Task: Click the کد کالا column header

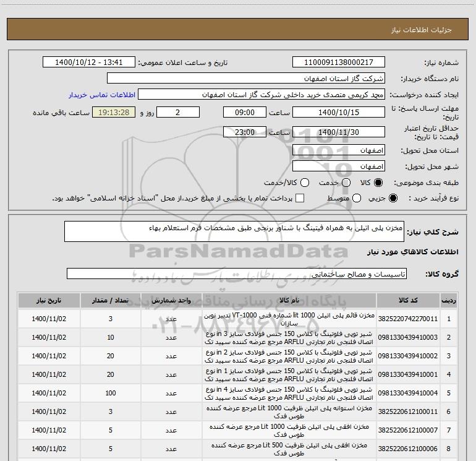Action: click(x=408, y=300)
